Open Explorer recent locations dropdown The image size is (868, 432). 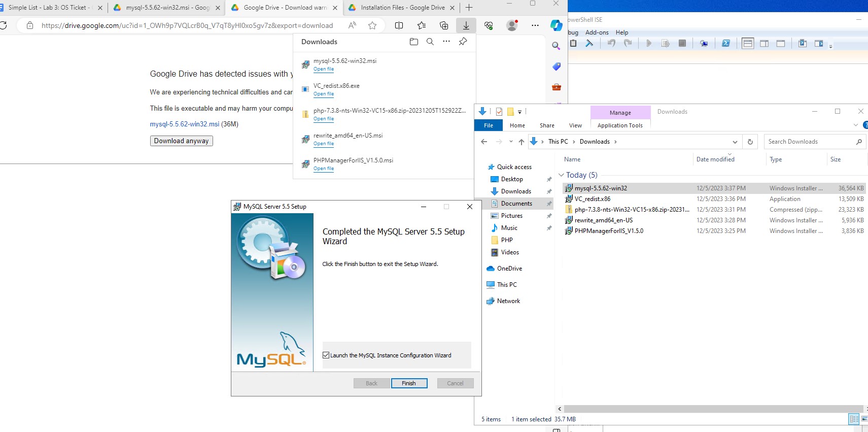511,142
